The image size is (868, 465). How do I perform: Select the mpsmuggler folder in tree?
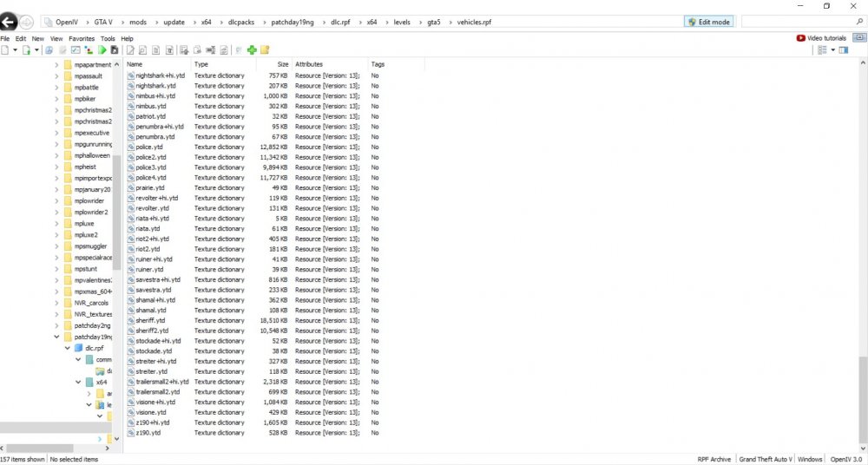click(x=90, y=246)
